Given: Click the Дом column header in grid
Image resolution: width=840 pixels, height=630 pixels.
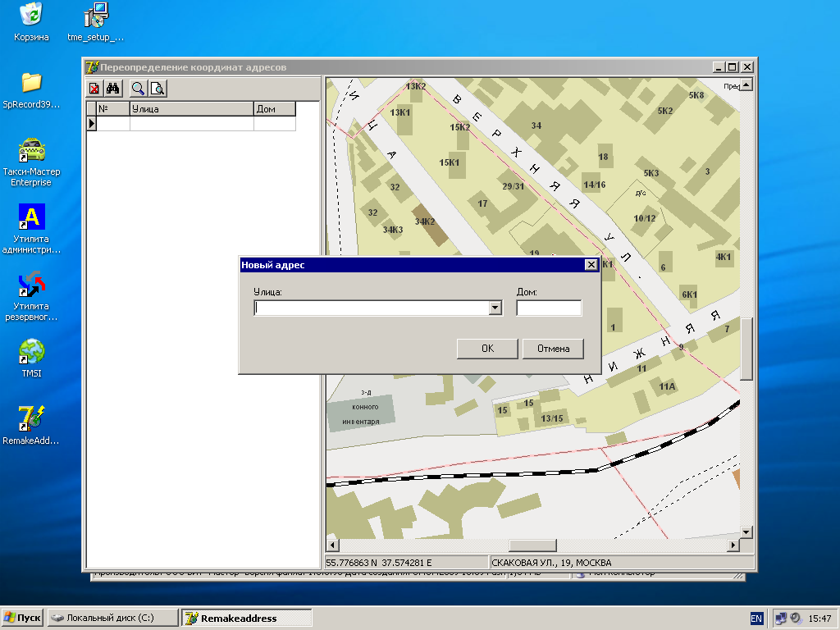Looking at the screenshot, I should 274,108.
